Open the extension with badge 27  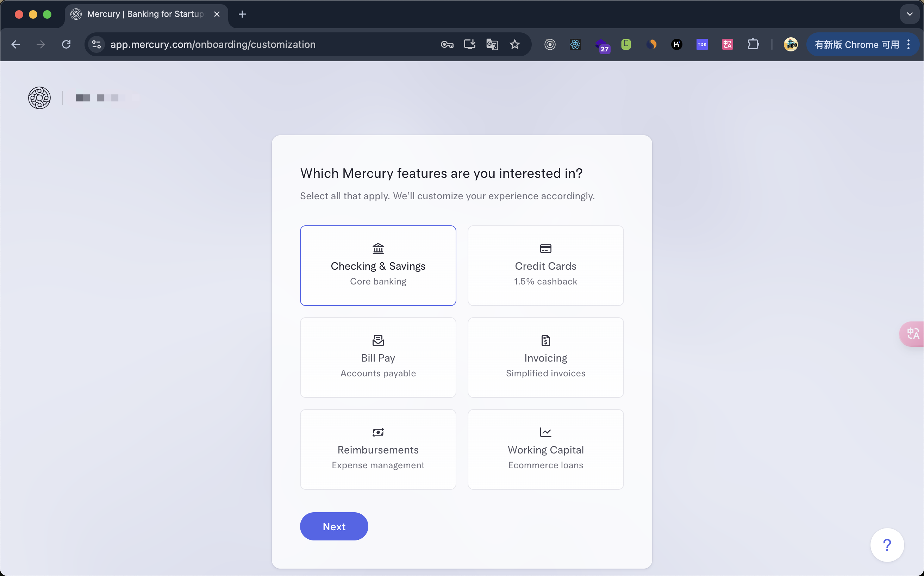(602, 46)
